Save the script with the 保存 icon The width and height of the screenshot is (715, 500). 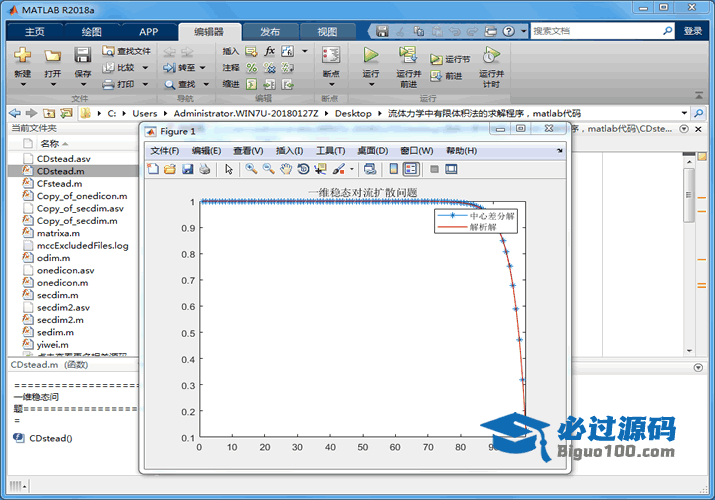[x=83, y=55]
